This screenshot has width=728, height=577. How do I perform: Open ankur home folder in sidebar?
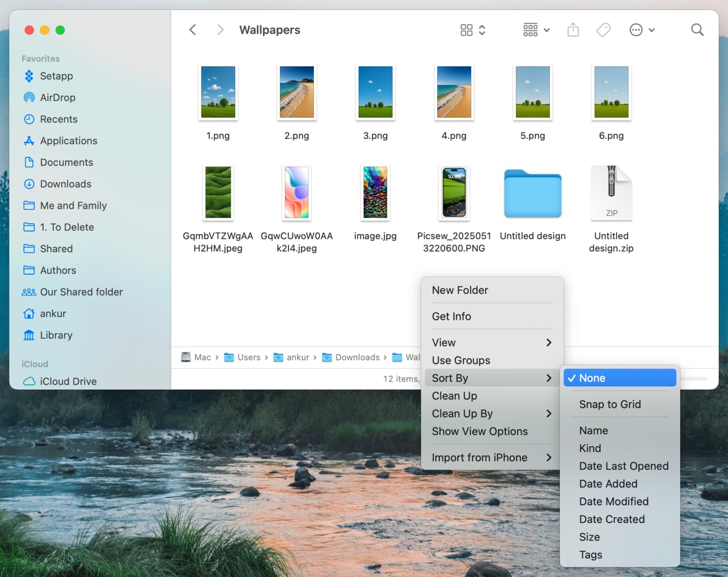pyautogui.click(x=53, y=313)
